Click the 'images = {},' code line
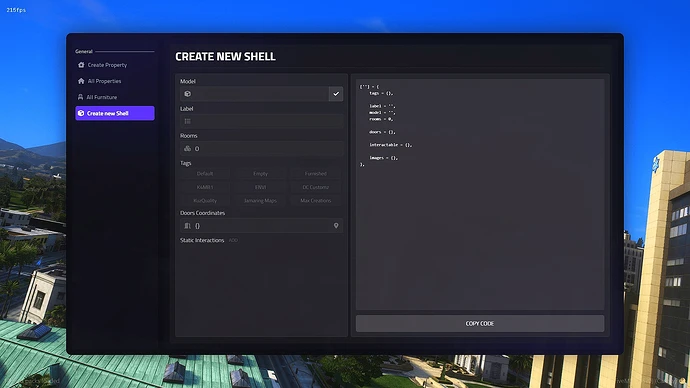This screenshot has height=388, width=690. 383,157
